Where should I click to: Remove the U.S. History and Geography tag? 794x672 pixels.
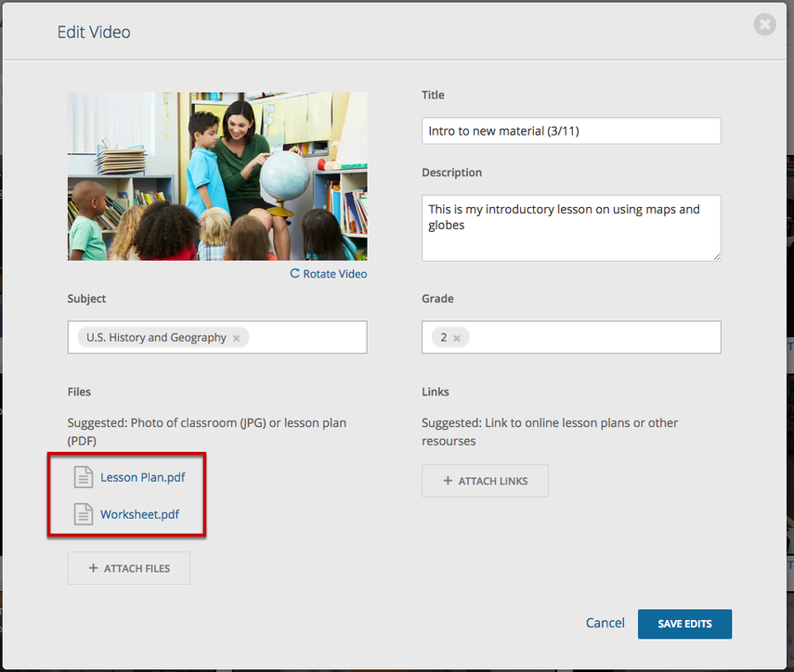[x=236, y=338]
